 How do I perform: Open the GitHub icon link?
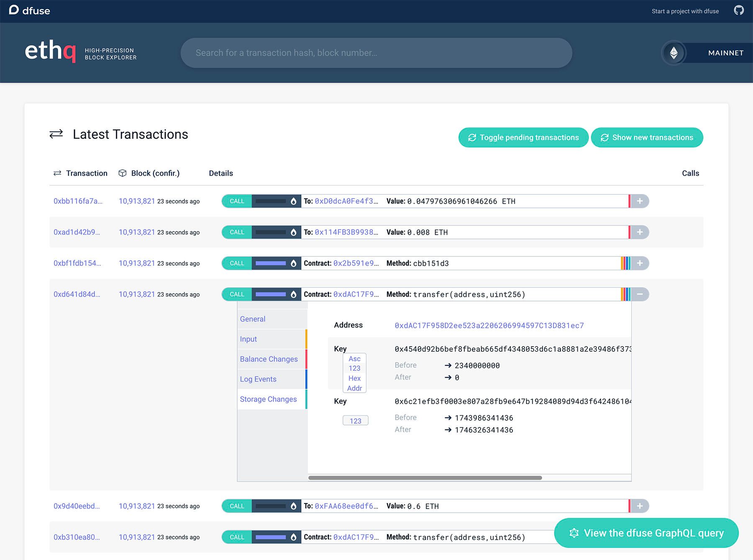[739, 10]
